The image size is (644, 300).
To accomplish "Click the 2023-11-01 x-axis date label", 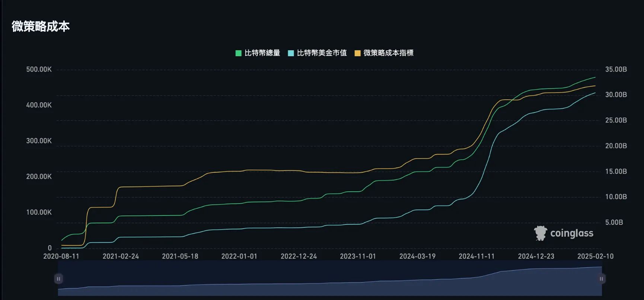I will [x=358, y=256].
